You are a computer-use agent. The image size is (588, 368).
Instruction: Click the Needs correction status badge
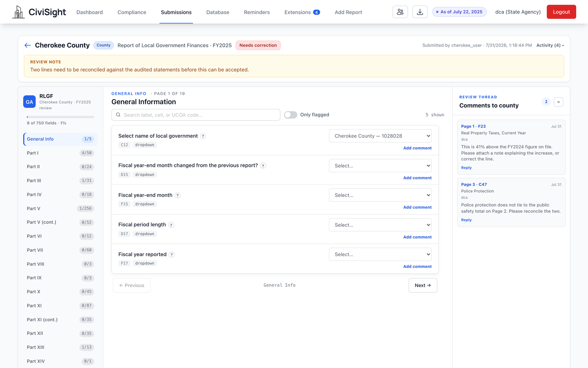(x=258, y=45)
